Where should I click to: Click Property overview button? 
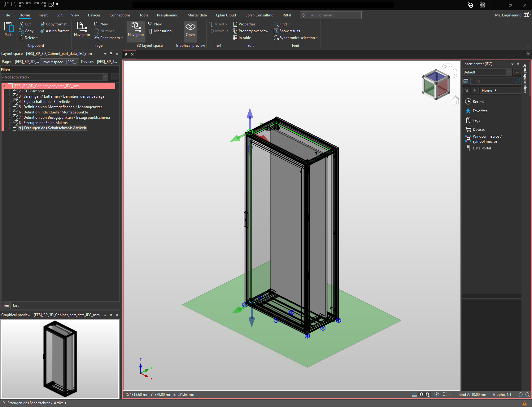(251, 31)
